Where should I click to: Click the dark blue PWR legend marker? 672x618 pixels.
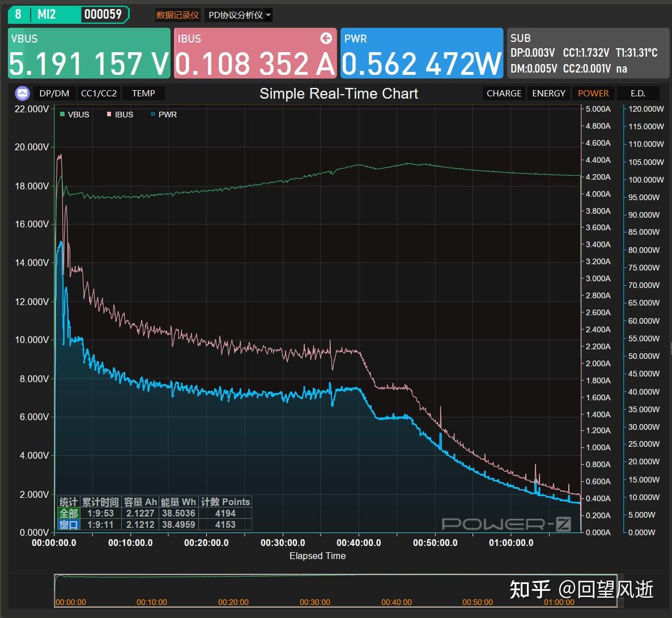point(153,114)
